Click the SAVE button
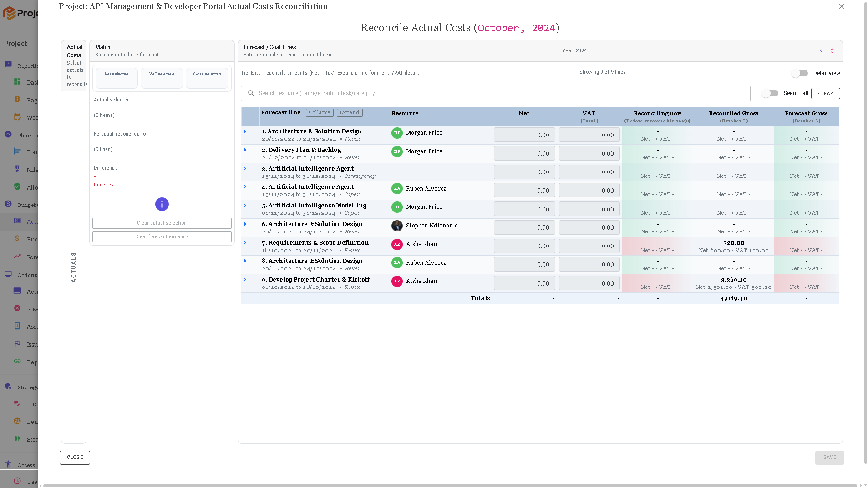Viewport: 868px width, 488px height. pos(829,458)
